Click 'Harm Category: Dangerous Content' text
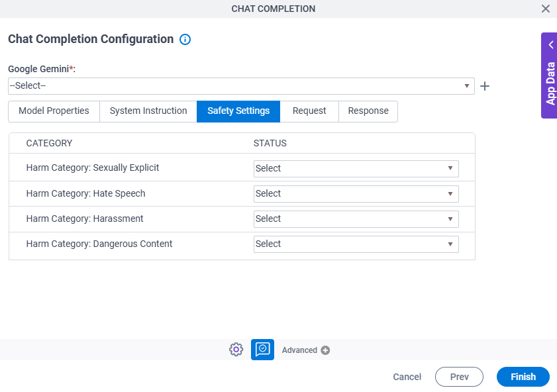This screenshot has height=392, width=557. point(99,244)
